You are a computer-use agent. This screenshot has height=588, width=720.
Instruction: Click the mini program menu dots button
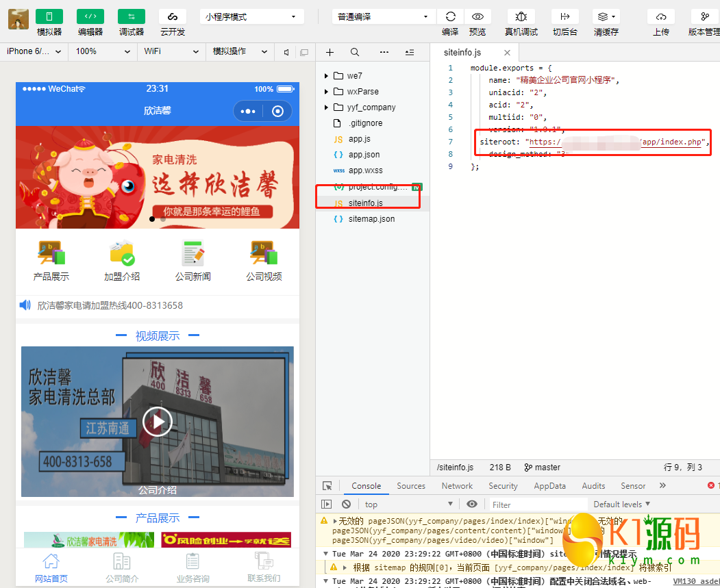248,111
